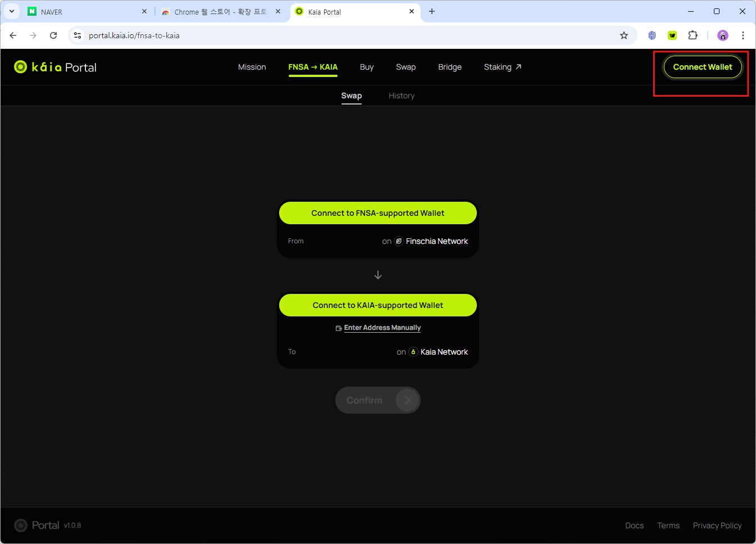756x544 pixels.
Task: Switch to the History sub-tab
Action: pyautogui.click(x=402, y=96)
